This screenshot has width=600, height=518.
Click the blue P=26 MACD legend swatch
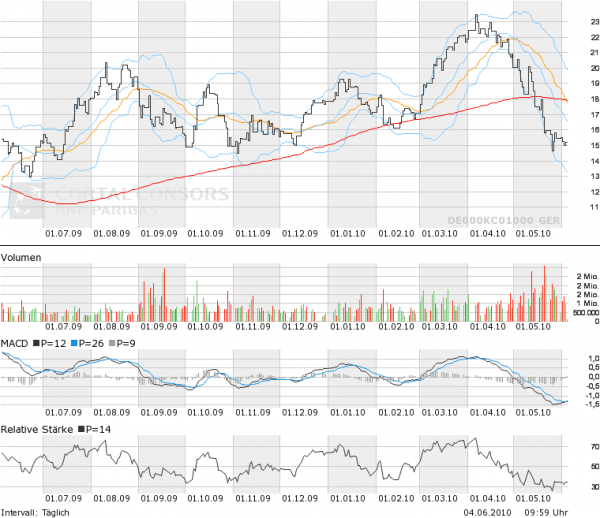(72, 343)
